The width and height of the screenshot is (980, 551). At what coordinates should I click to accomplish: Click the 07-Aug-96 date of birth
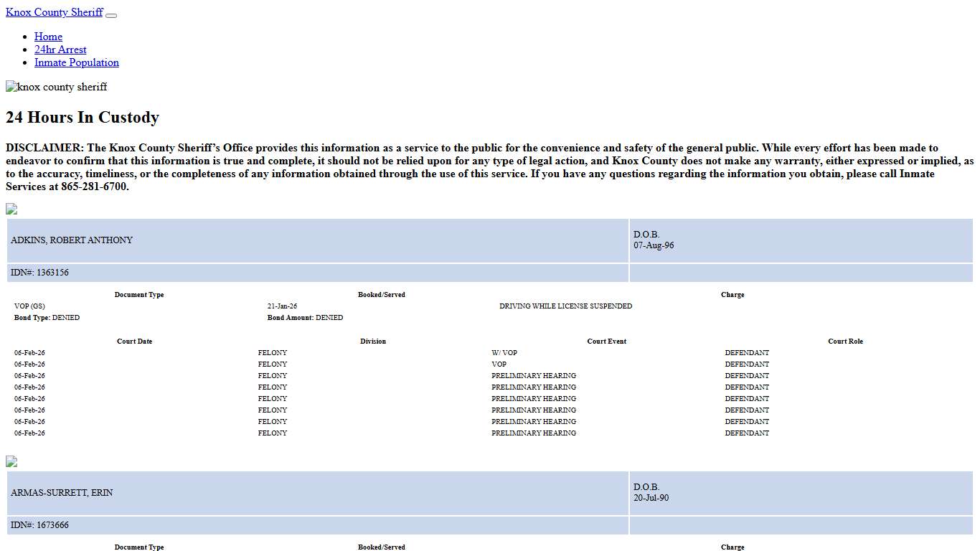[x=654, y=245]
